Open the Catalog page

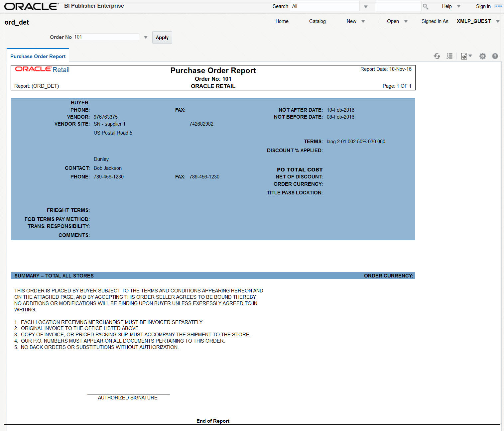(317, 21)
